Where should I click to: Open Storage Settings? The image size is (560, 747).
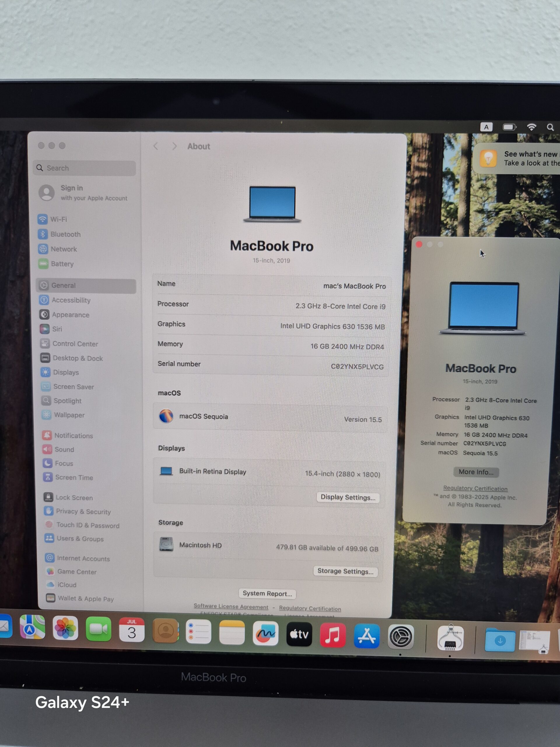click(x=345, y=571)
